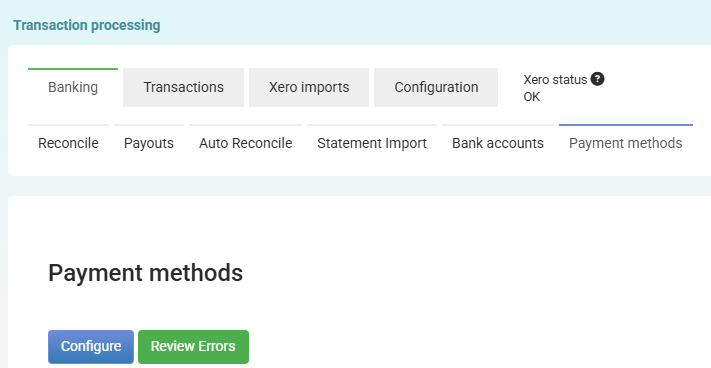Click the OK status value
This screenshot has height=368, width=711.
point(532,97)
